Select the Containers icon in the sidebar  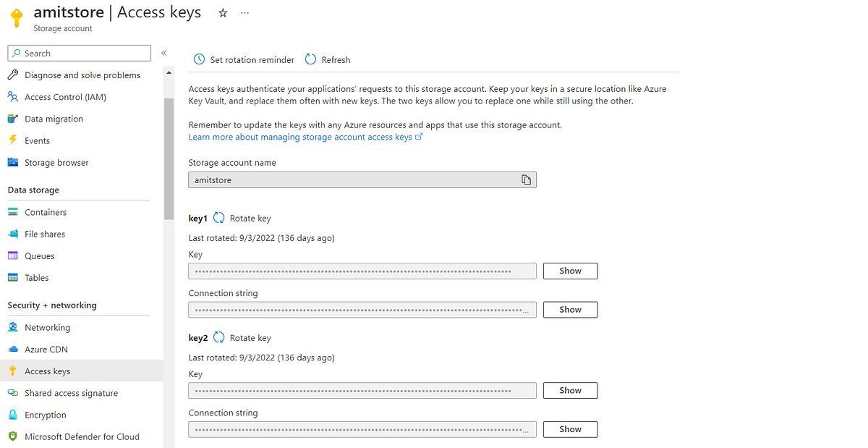coord(14,211)
